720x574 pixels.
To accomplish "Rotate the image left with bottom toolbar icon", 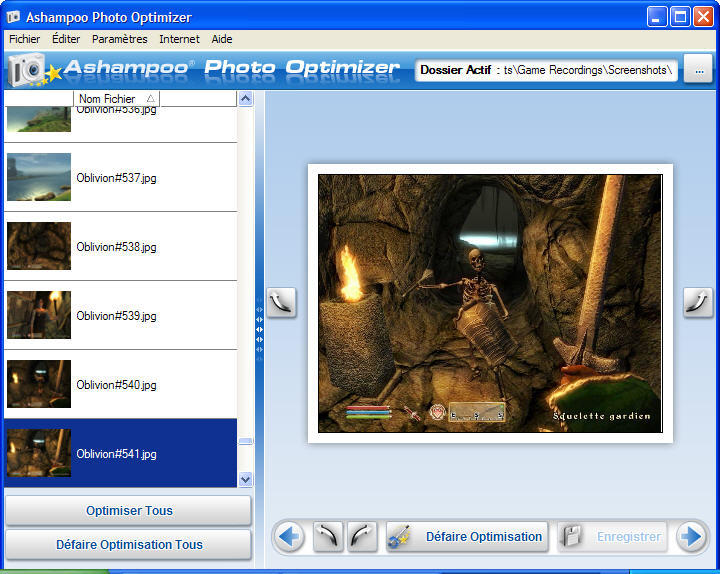I will [328, 537].
